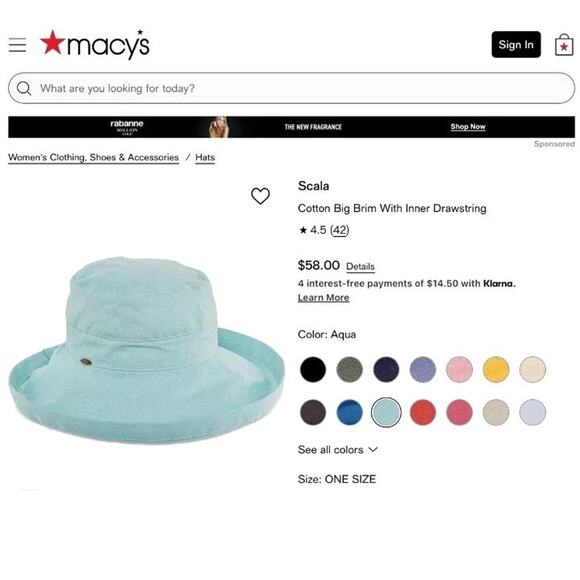Pick the royal blue color swatch
The image size is (580, 580).
[x=350, y=412]
